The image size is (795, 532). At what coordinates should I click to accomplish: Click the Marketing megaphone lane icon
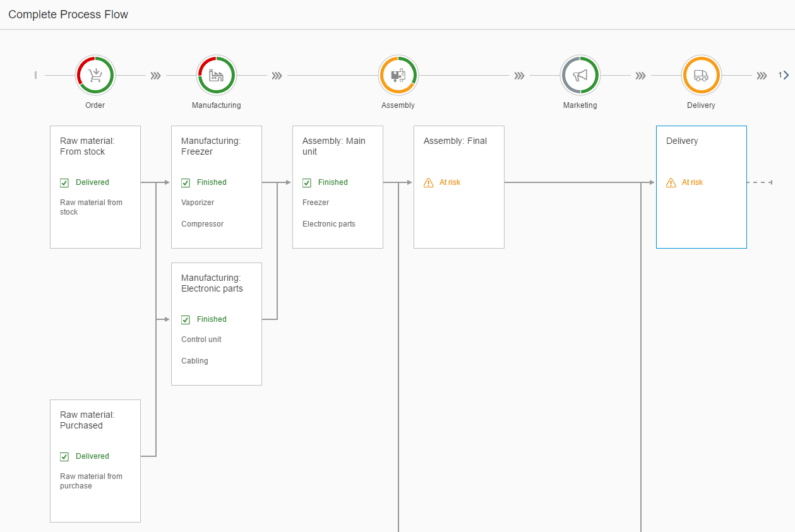click(580, 76)
